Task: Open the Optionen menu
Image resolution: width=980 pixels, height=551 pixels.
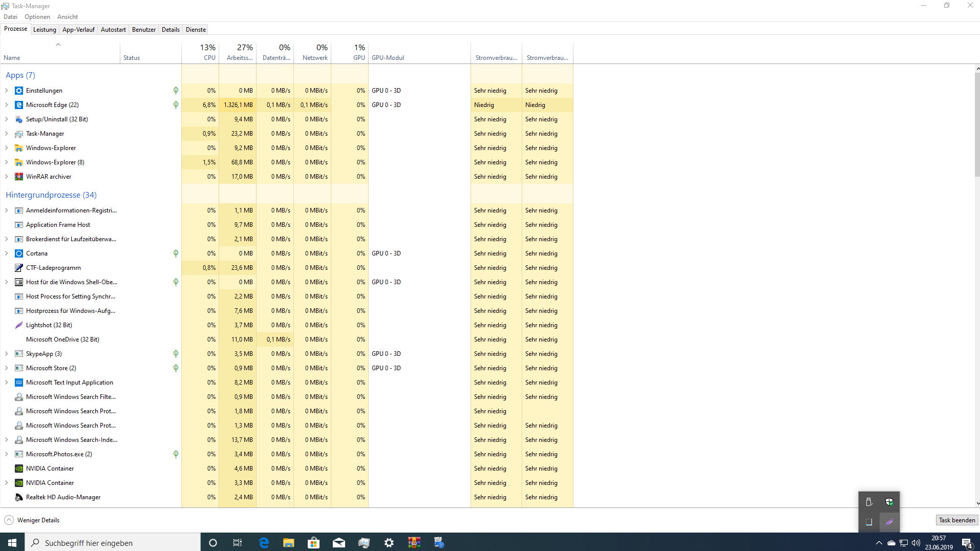Action: (37, 16)
